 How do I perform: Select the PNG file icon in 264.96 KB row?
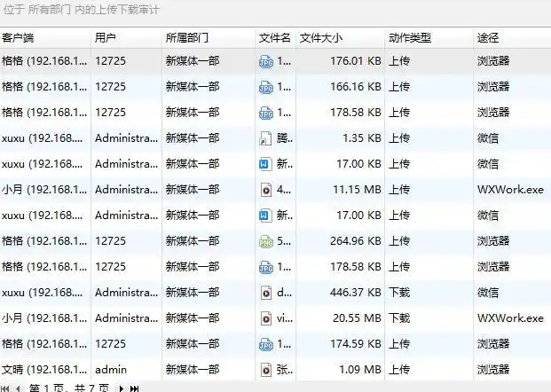coord(266,241)
